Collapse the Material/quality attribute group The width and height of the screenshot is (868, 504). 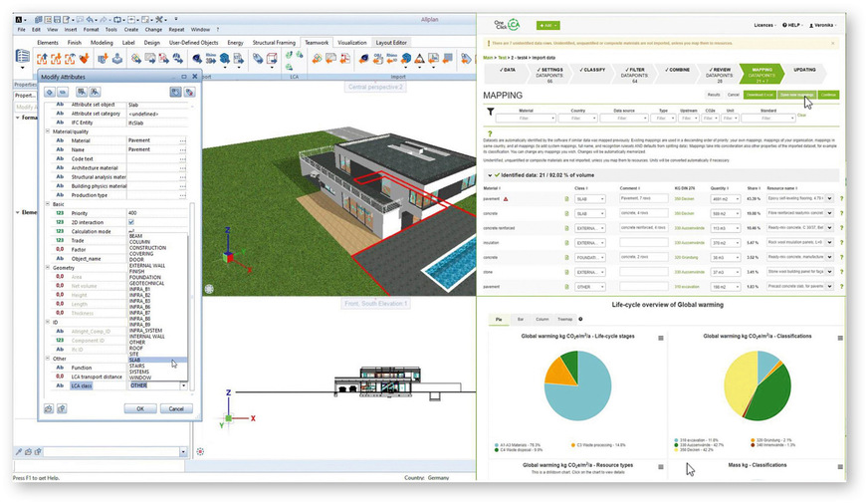coord(47,130)
